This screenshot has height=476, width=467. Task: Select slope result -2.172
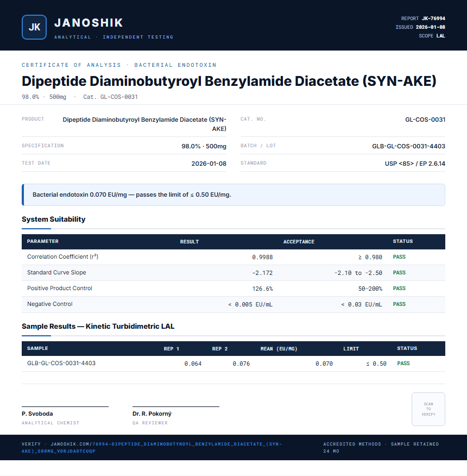tap(262, 273)
